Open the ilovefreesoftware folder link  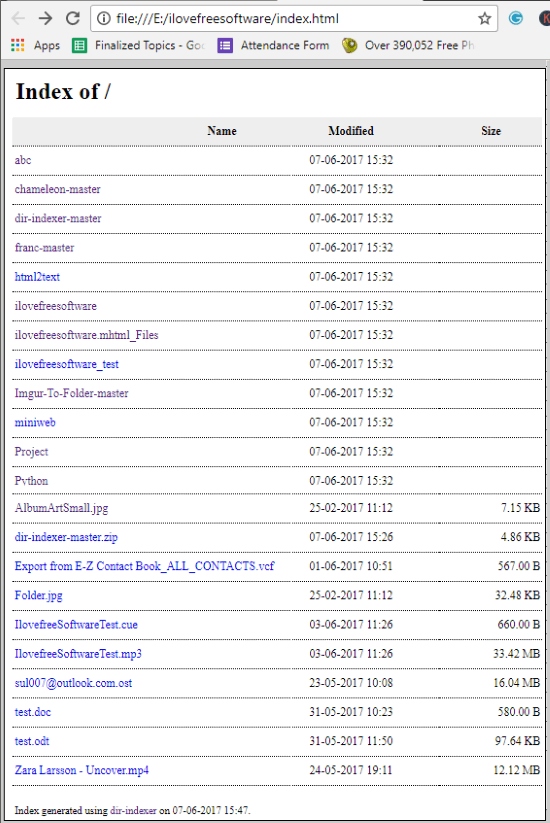tap(56, 306)
